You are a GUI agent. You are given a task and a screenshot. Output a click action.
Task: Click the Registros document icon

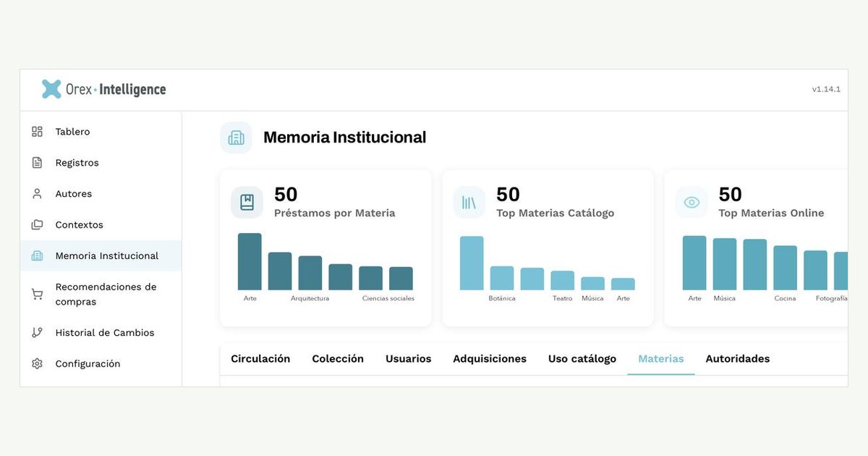[x=37, y=163]
